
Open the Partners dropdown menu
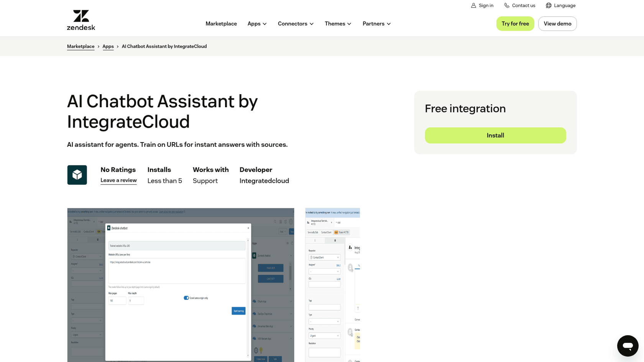[376, 24]
